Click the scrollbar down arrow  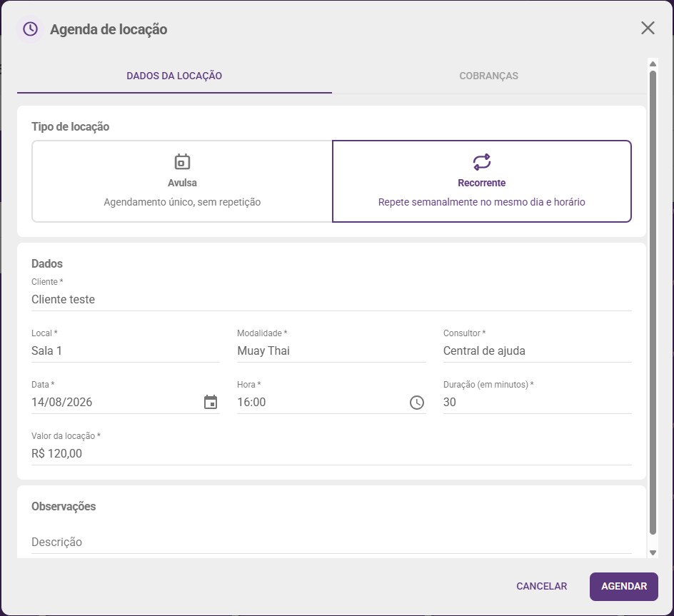[x=653, y=552]
